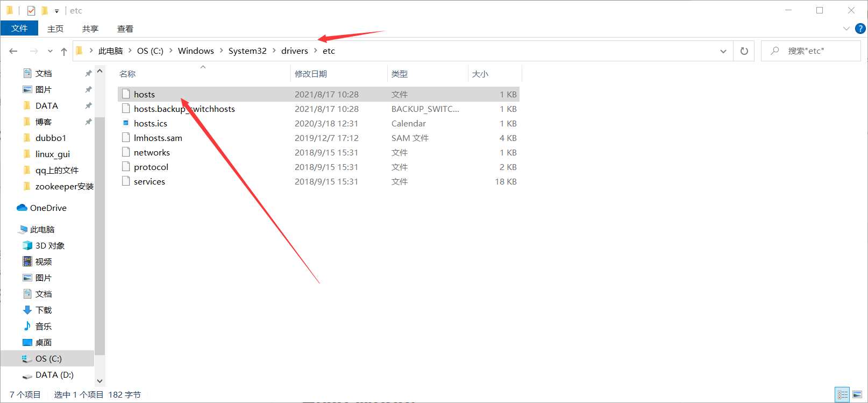The width and height of the screenshot is (868, 403).
Task: Switch to the 共享 ribbon tab
Action: 90,29
